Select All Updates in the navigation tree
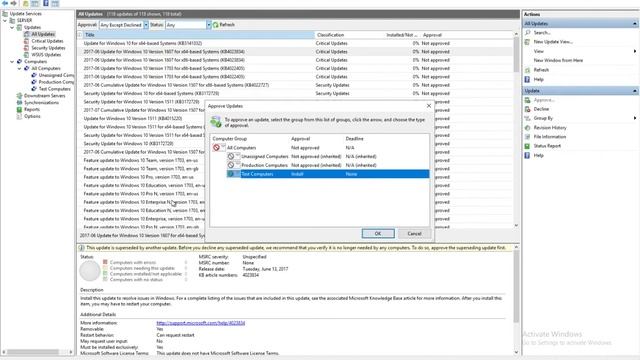The height and width of the screenshot is (360, 640). point(43,34)
